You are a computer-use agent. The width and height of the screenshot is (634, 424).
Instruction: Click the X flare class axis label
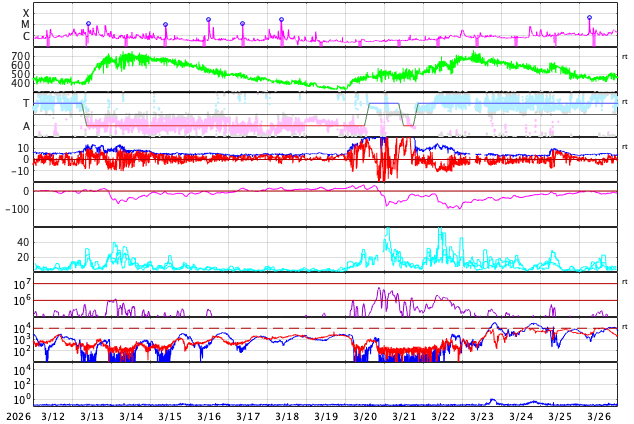coord(26,14)
